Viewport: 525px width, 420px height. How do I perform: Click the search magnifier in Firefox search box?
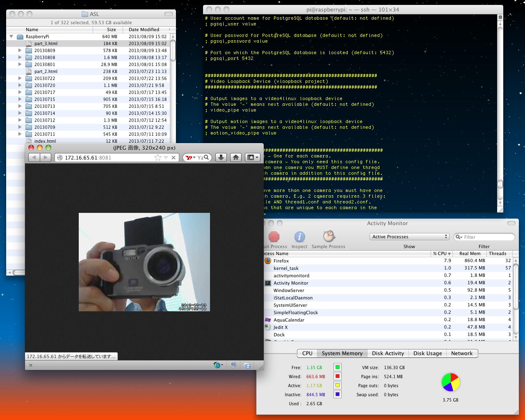coord(207,157)
